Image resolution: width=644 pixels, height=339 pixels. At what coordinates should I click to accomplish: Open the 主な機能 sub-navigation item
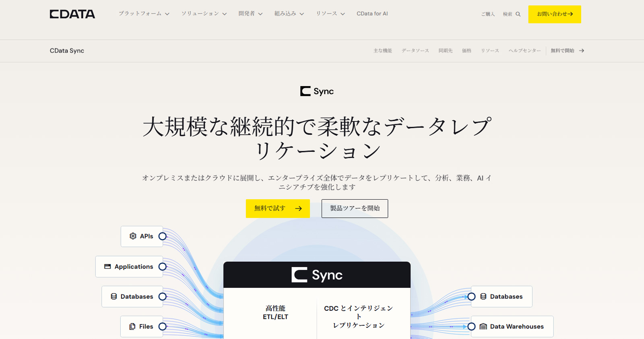pos(382,51)
